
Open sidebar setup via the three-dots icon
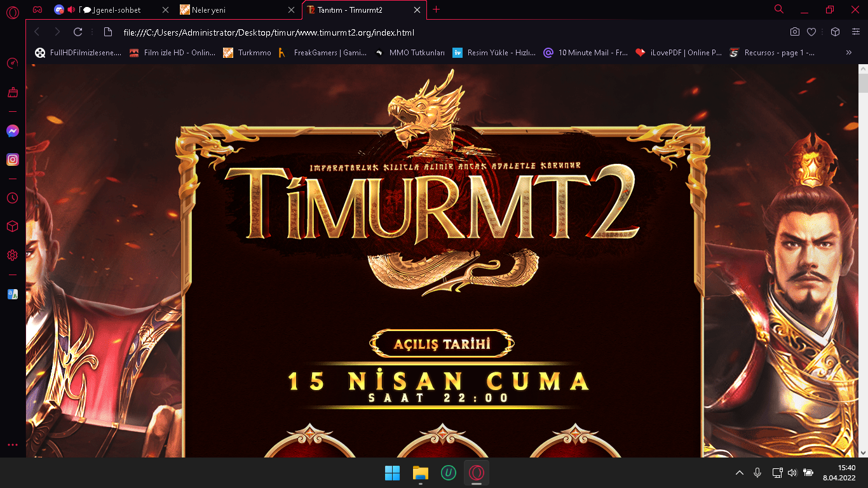click(12, 444)
